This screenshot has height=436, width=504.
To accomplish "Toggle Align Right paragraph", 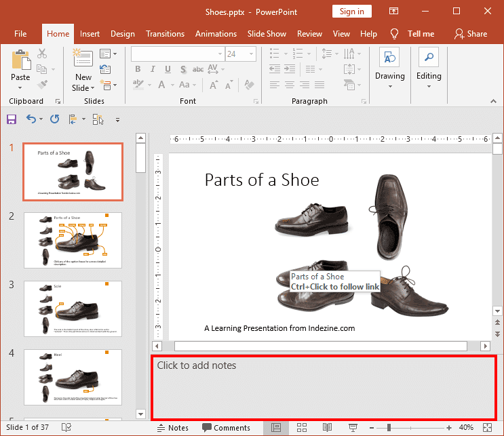I will coord(305,85).
